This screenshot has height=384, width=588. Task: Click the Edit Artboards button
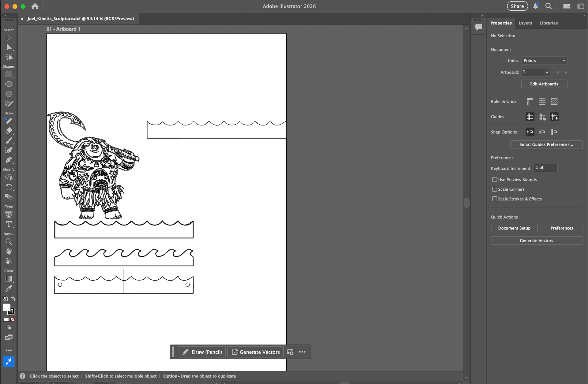click(x=544, y=84)
